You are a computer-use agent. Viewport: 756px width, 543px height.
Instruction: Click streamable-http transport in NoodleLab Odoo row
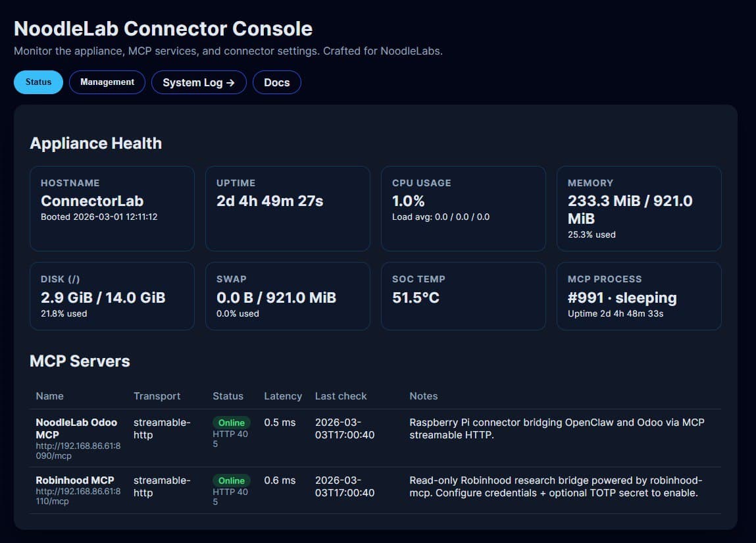(162, 428)
